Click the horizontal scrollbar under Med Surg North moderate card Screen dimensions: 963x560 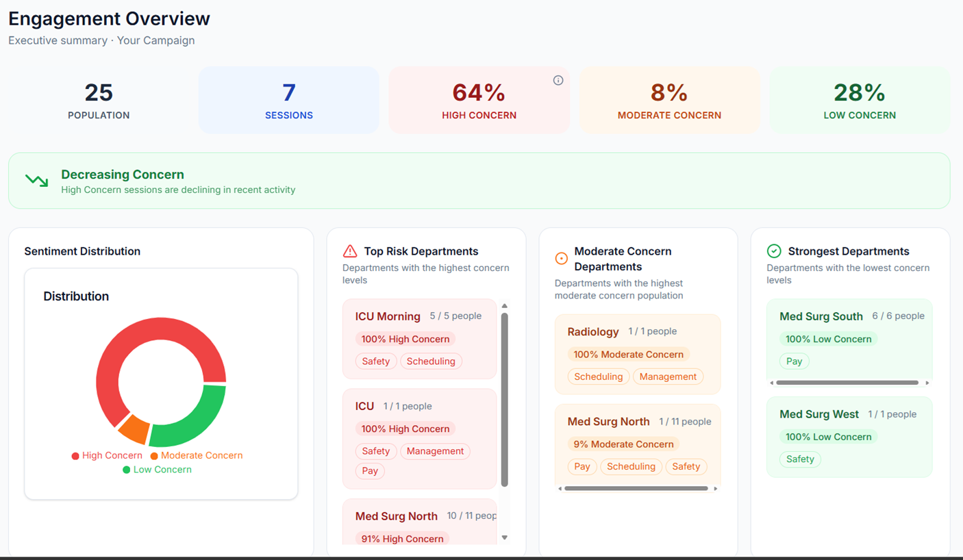636,488
